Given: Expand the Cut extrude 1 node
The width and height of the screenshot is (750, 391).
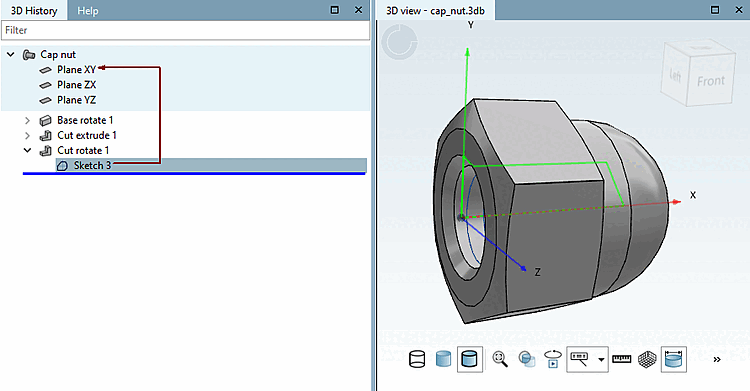Looking at the screenshot, I should [27, 135].
